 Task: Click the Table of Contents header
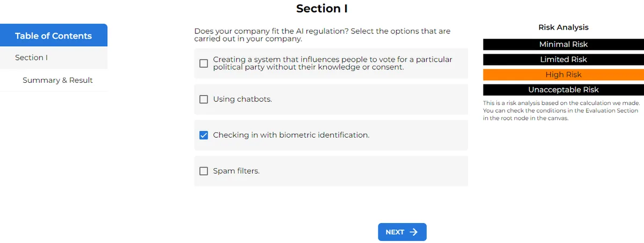tap(53, 35)
